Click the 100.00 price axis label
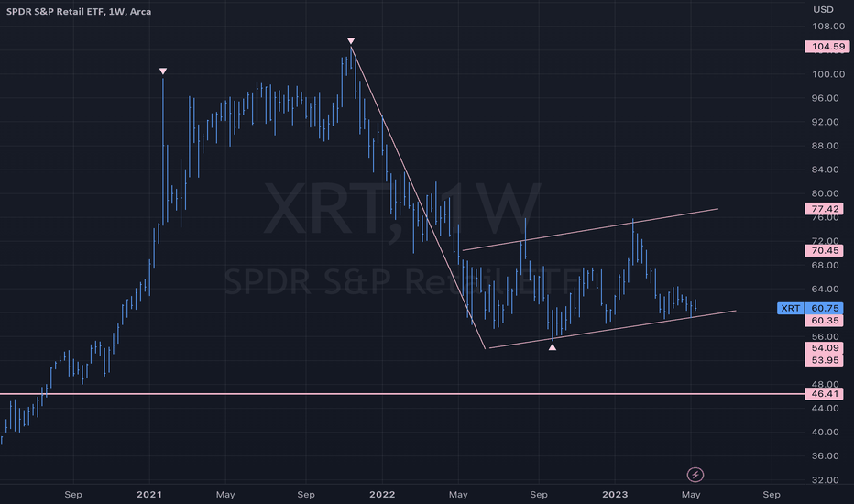Screen dimensions: 854x504 (x=828, y=74)
